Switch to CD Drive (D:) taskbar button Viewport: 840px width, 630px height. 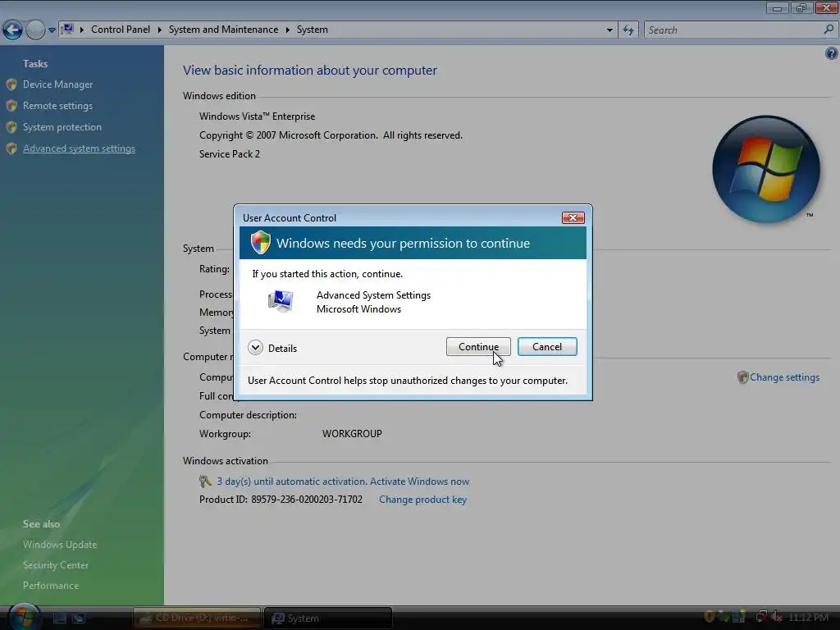[197, 618]
